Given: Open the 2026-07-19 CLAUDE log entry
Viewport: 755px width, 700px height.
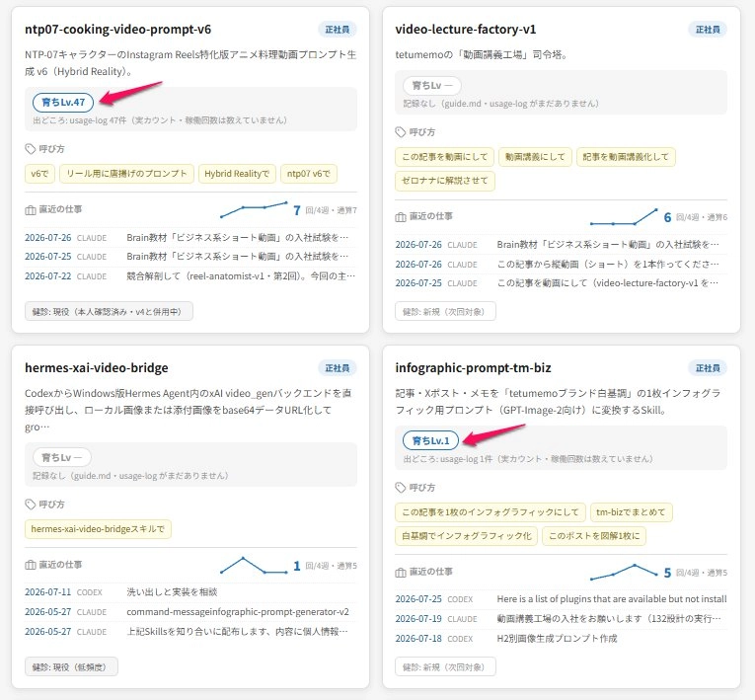Looking at the screenshot, I should [561, 619].
